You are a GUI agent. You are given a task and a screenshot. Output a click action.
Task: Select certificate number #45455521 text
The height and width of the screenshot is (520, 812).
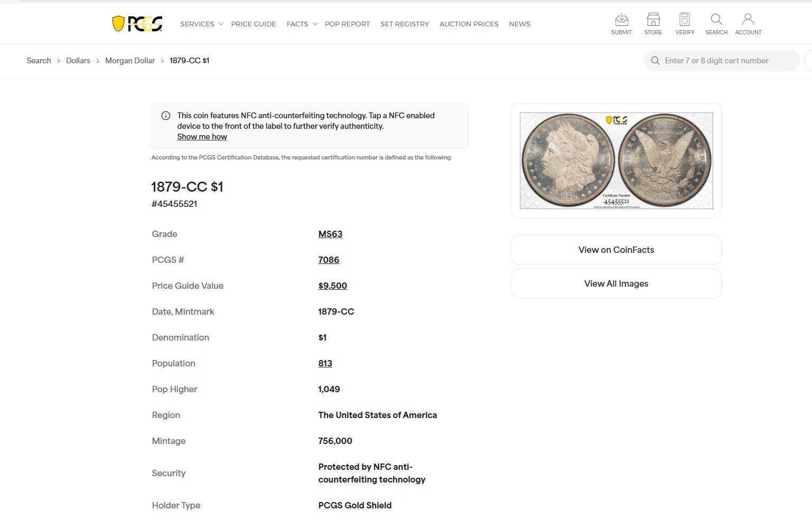pyautogui.click(x=174, y=204)
